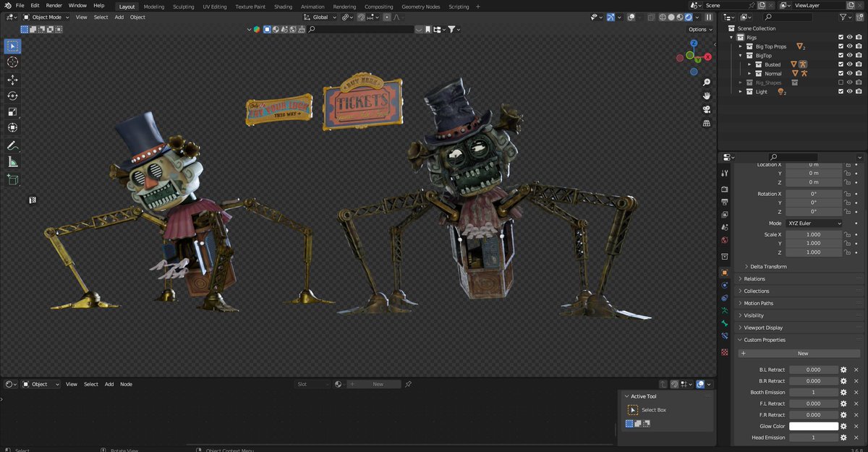Viewport: 868px width, 452px height.
Task: Open the viewport Options dropdown
Action: point(699,29)
